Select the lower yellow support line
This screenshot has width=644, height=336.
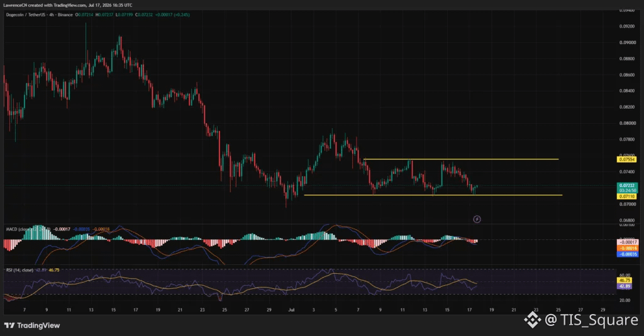click(433, 195)
